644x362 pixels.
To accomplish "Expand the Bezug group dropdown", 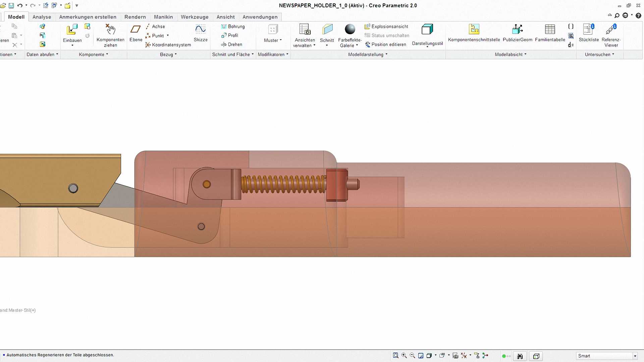I will [168, 55].
